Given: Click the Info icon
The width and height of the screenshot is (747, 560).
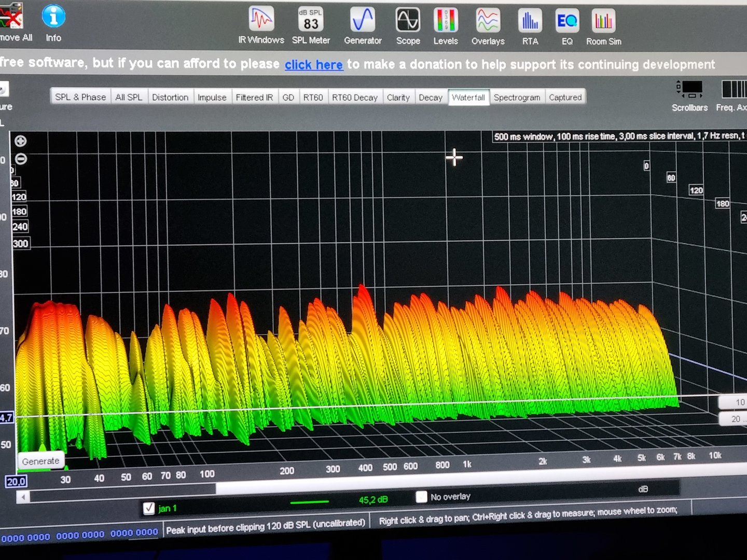Looking at the screenshot, I should 53,17.
